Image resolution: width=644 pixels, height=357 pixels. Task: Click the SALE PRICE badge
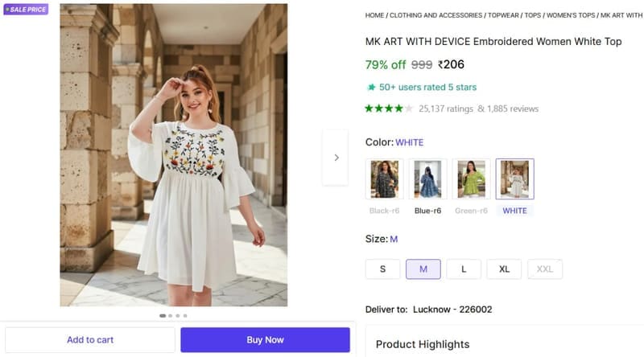point(26,10)
